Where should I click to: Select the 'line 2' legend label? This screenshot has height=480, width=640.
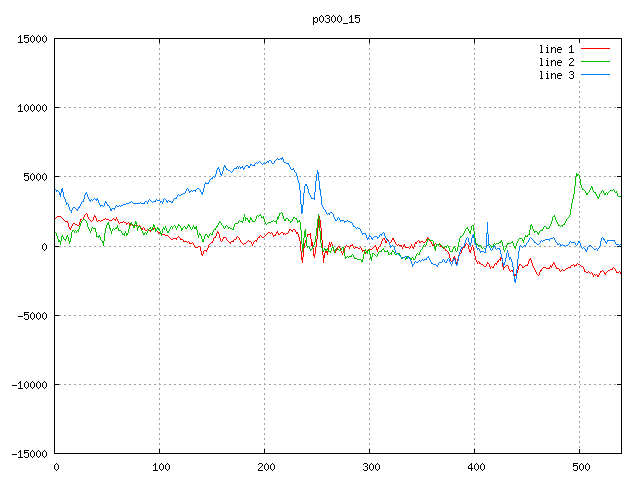[557, 62]
